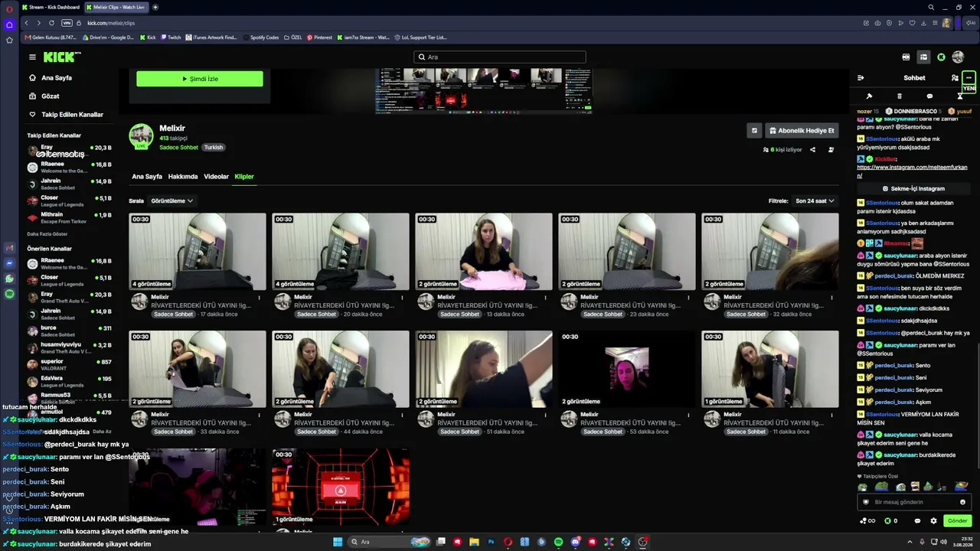
Task: Click the chat hourglass icon
Action: [x=960, y=96]
